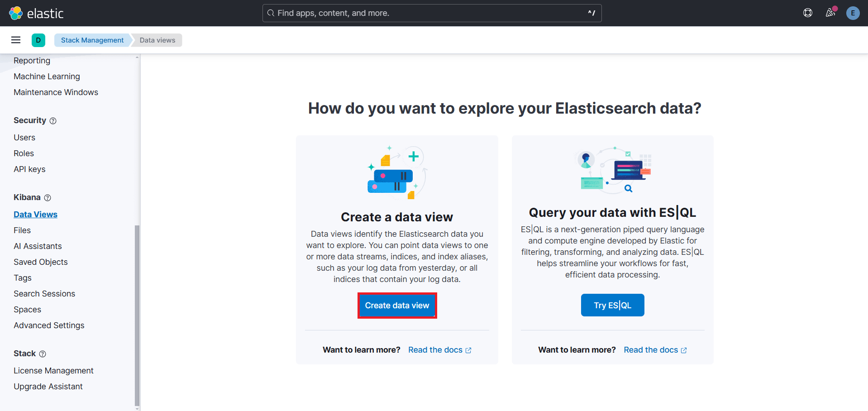868x411 pixels.
Task: Click the green "D" space icon
Action: click(38, 40)
